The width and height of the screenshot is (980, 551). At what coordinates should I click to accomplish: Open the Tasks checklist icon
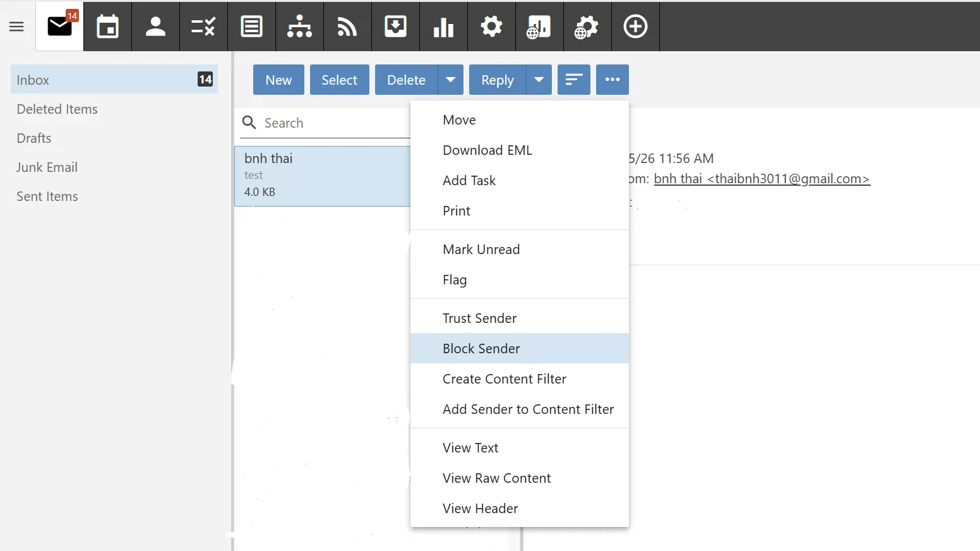click(204, 27)
